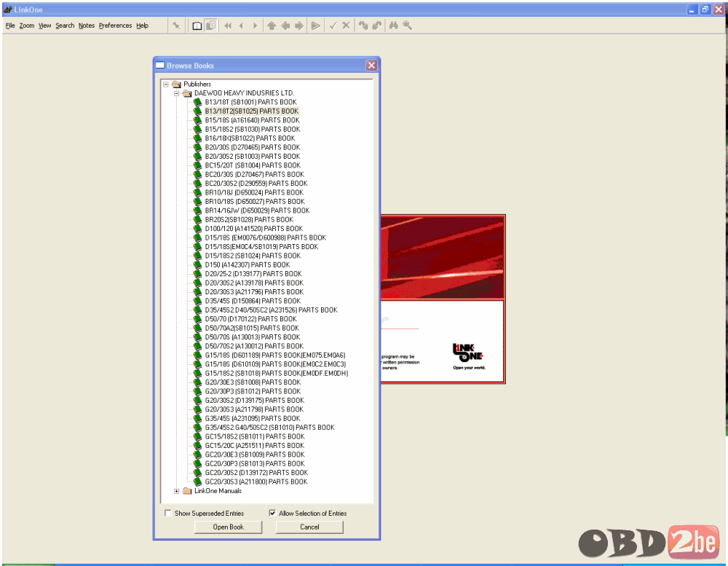The image size is (728, 566).
Task: Click the large forward arrow toolbar icon
Action: pyautogui.click(x=299, y=25)
